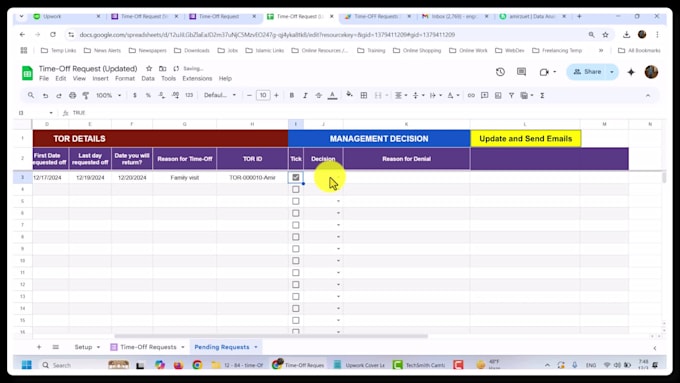The width and height of the screenshot is (680, 383).
Task: Decrease decimal places
Action: [x=162, y=95]
